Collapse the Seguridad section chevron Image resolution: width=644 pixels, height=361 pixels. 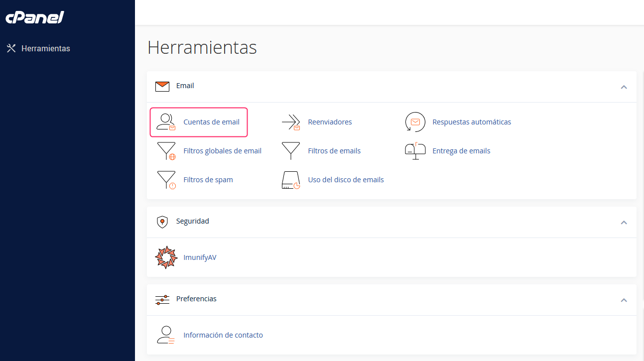(x=624, y=223)
